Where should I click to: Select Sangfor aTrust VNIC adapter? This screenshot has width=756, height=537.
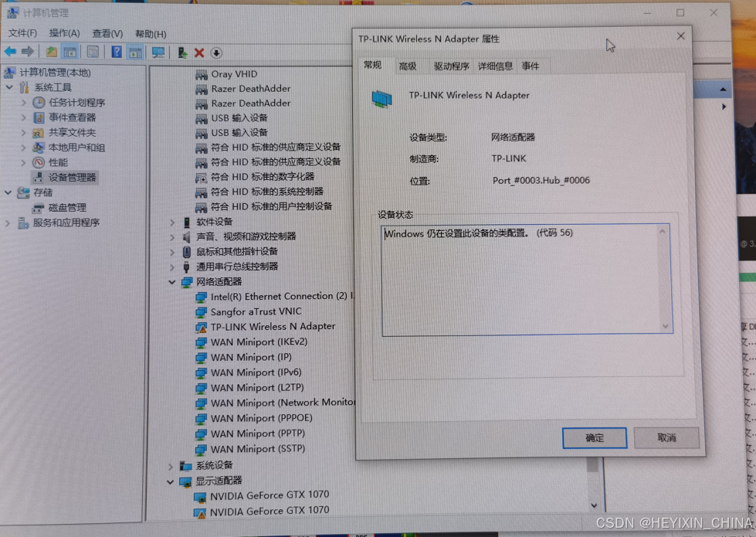click(256, 311)
